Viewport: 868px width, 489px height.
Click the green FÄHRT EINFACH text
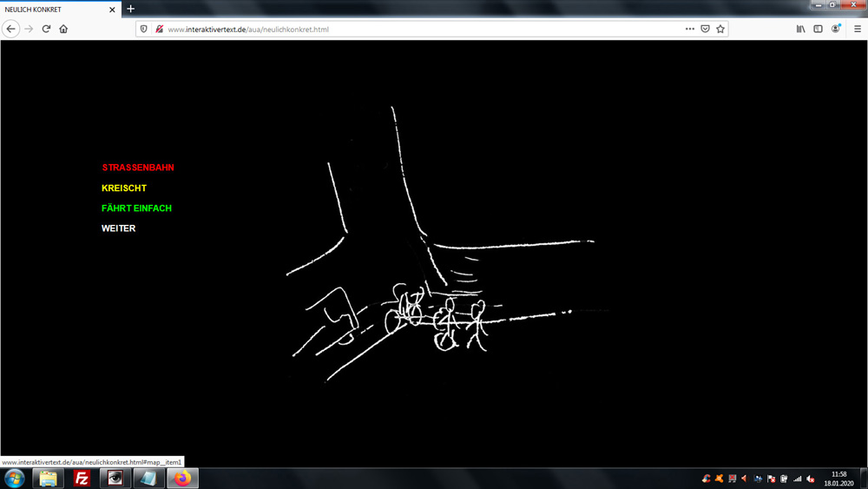(136, 208)
